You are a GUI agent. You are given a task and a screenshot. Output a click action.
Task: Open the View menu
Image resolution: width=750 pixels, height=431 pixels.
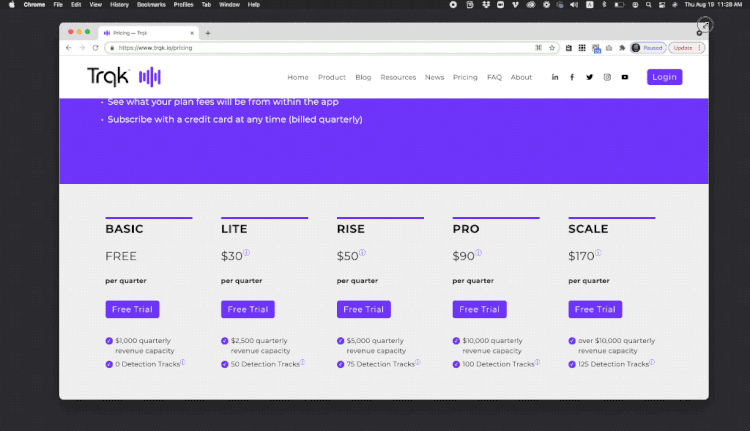(96, 5)
